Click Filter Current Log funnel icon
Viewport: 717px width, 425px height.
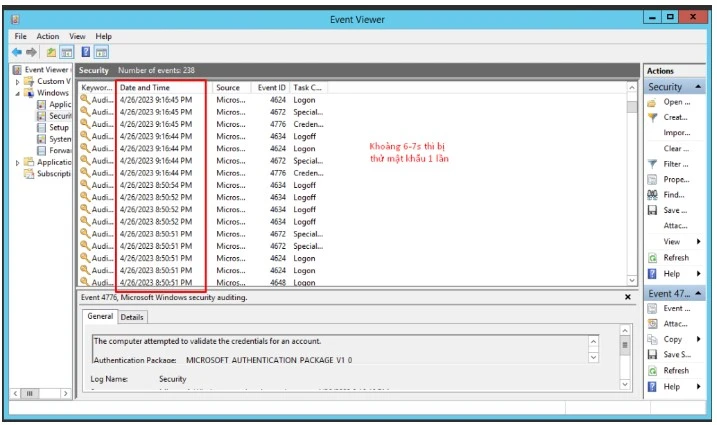[x=652, y=164]
